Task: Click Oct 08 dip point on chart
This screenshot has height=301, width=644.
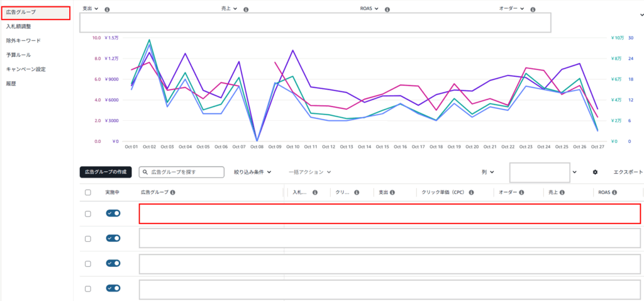Action: pyautogui.click(x=257, y=140)
